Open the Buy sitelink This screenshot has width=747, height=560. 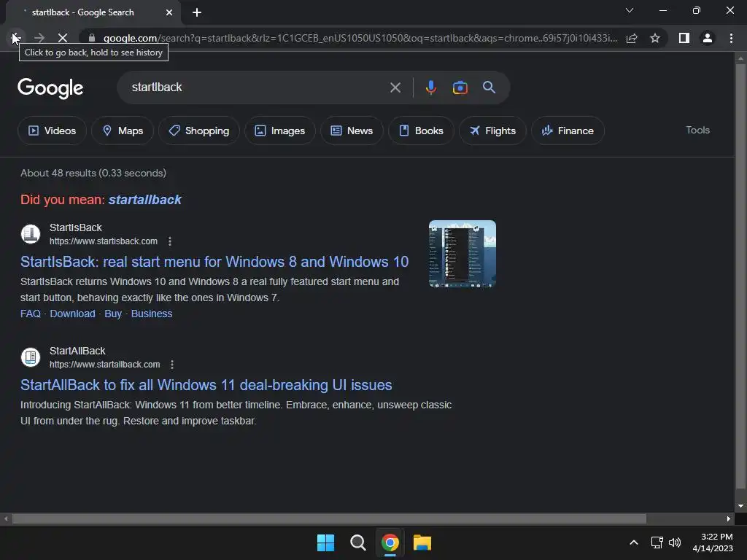[113, 314]
